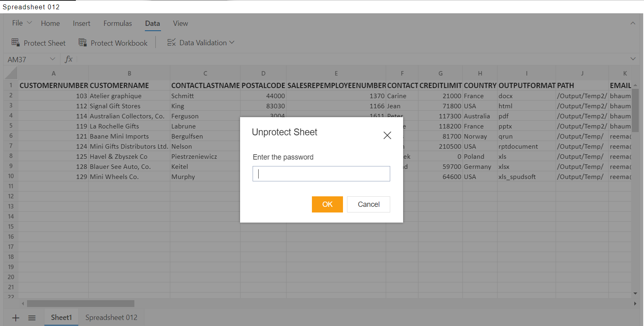Viewport: 644px width, 326px height.
Task: Click the Norway country cell
Action: click(x=480, y=136)
